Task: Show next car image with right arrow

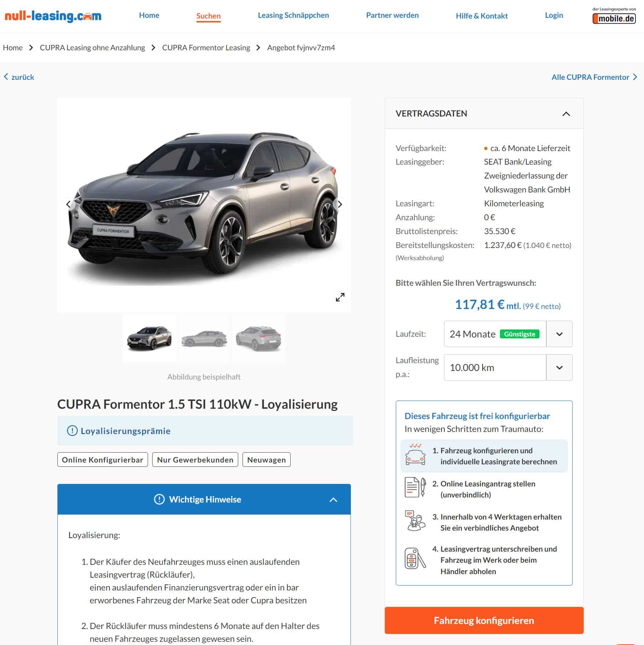Action: pos(340,204)
